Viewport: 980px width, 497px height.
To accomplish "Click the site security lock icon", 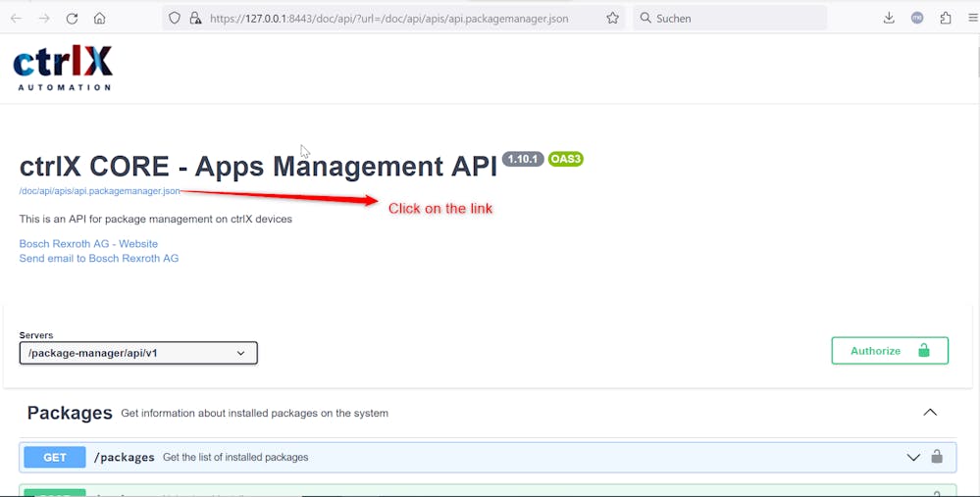I will pos(194,19).
